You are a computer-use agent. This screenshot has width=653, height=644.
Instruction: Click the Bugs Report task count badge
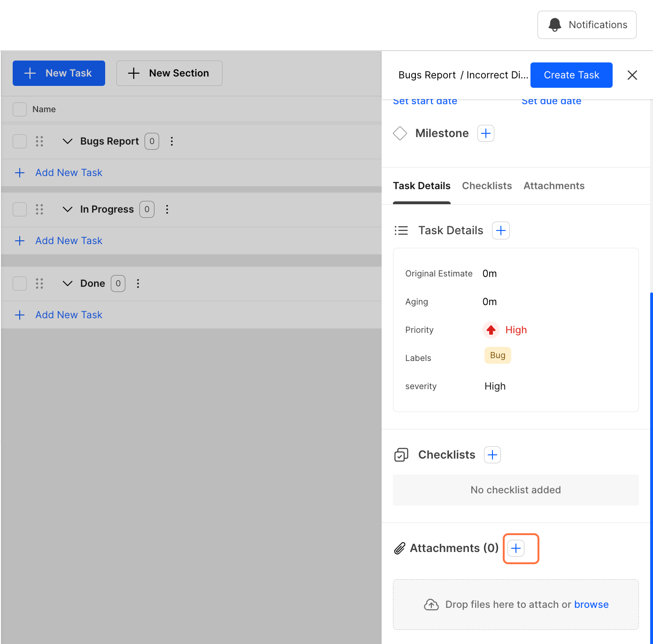click(152, 141)
